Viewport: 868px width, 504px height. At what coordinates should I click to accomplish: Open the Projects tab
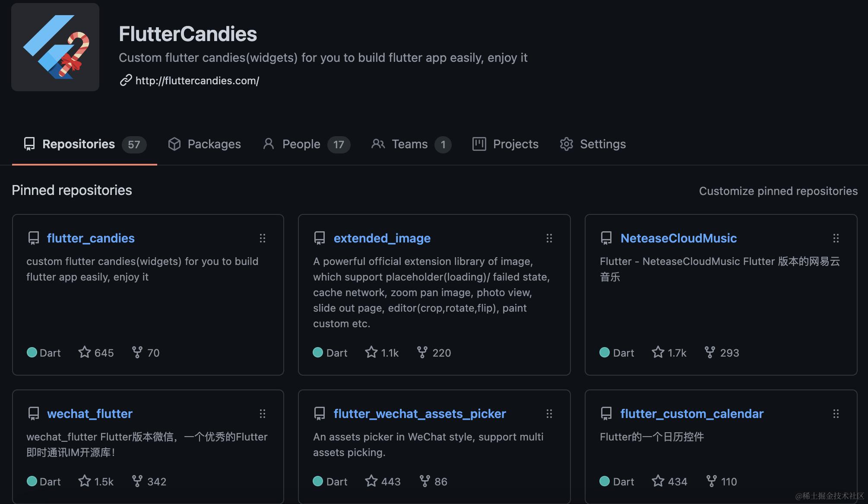[505, 144]
